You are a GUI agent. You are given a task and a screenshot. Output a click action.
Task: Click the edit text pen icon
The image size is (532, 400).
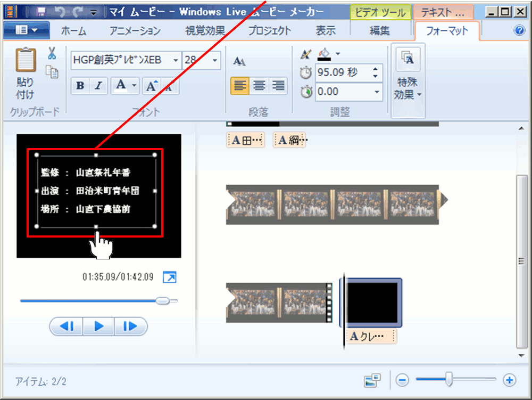pos(305,54)
